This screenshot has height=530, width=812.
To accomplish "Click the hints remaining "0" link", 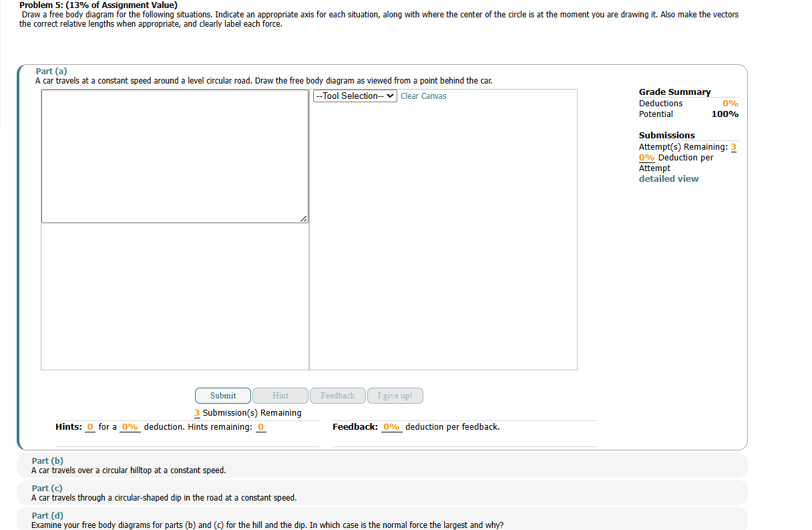I will [x=260, y=426].
